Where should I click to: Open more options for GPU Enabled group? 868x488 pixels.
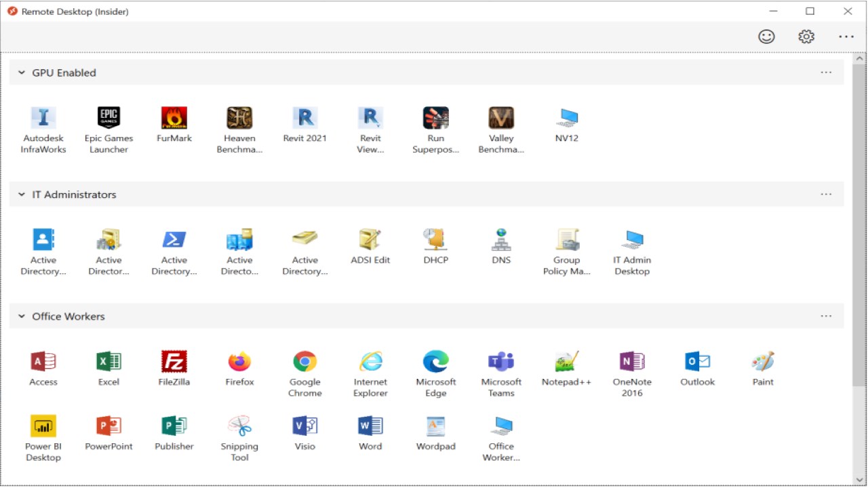pos(826,73)
